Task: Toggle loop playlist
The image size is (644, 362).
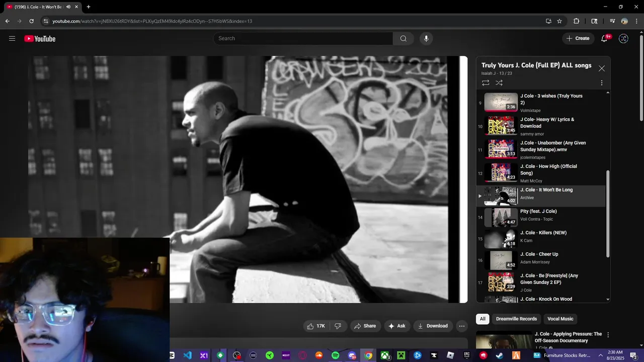Action: pos(486,83)
